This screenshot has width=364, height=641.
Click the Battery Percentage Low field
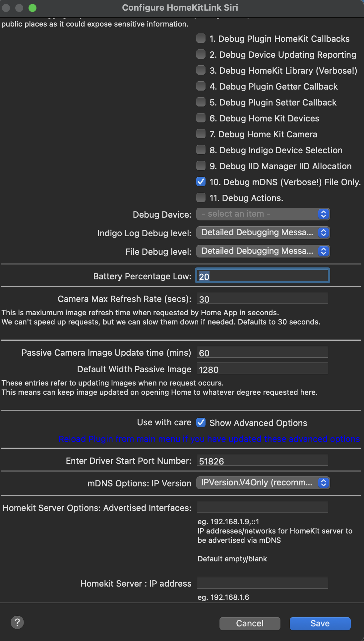(x=263, y=276)
